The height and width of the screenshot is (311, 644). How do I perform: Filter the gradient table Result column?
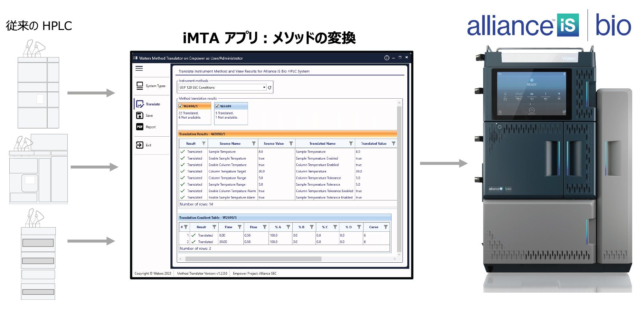(214, 227)
